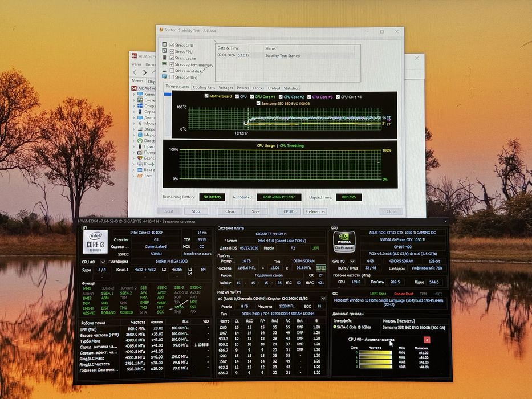Click the CPUID button

tap(289, 211)
